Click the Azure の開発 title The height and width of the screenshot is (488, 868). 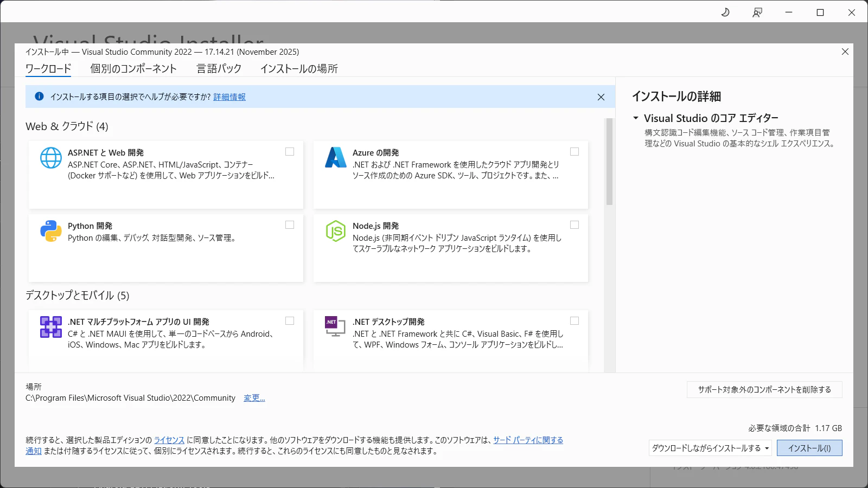click(x=375, y=153)
